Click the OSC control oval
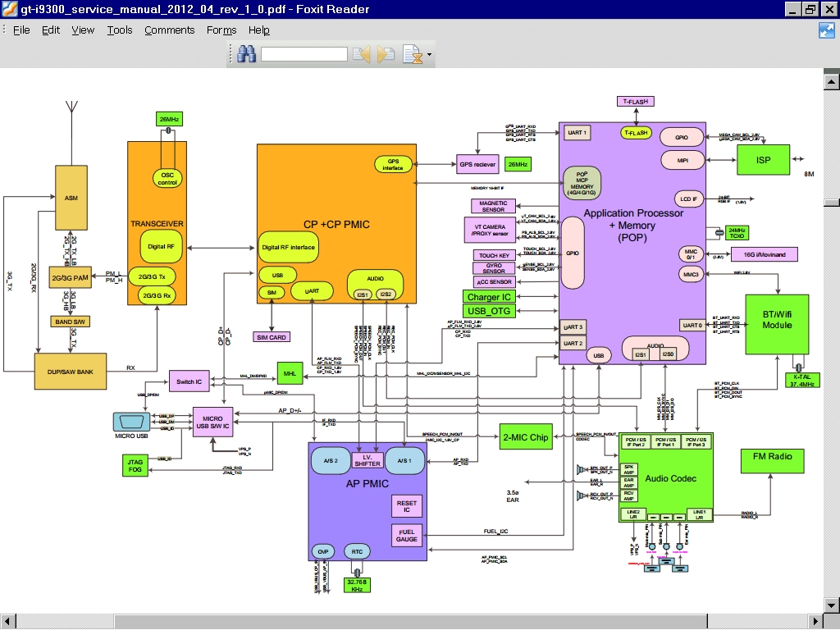 click(167, 178)
